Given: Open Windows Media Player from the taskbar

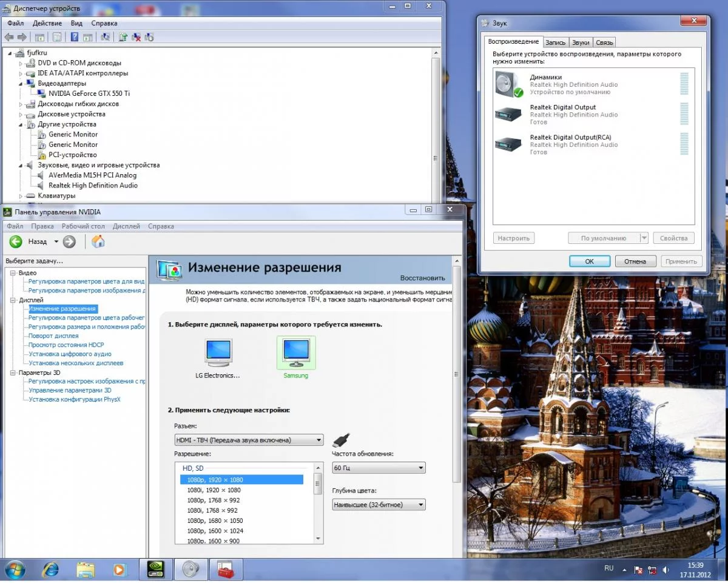Looking at the screenshot, I should tap(121, 570).
